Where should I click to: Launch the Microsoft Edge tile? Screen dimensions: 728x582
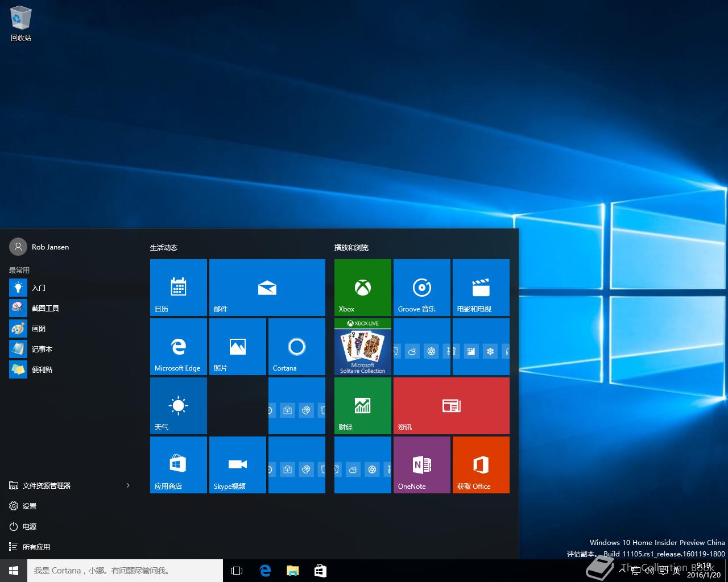(x=179, y=347)
